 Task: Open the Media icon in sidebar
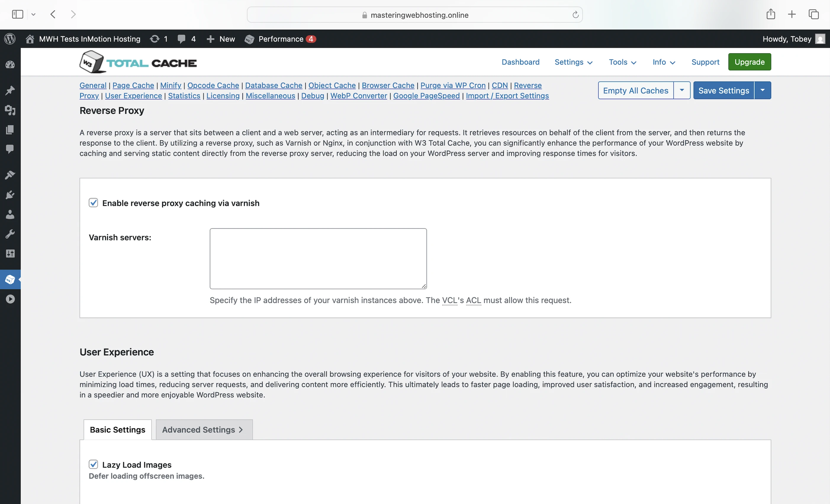[10, 110]
